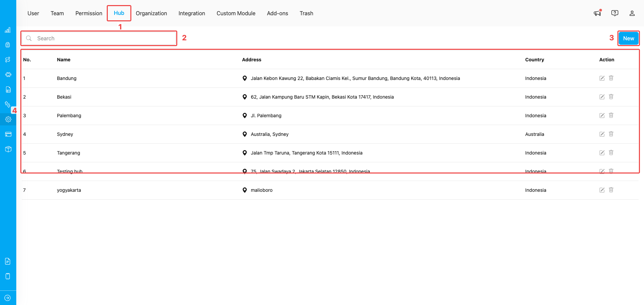Open the document report sidebar icon
The image size is (644, 305).
coord(8,89)
